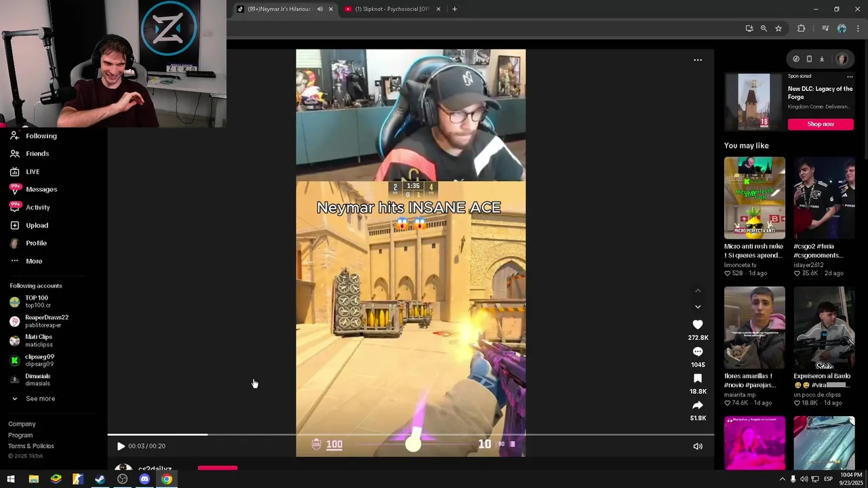Open the ESP language indicator in tray

click(x=828, y=479)
